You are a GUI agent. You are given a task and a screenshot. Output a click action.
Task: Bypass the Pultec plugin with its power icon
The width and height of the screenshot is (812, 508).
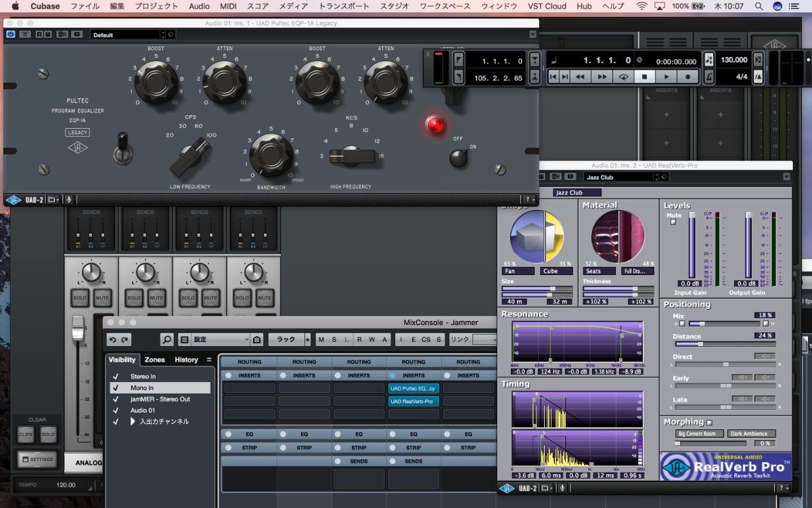point(11,35)
